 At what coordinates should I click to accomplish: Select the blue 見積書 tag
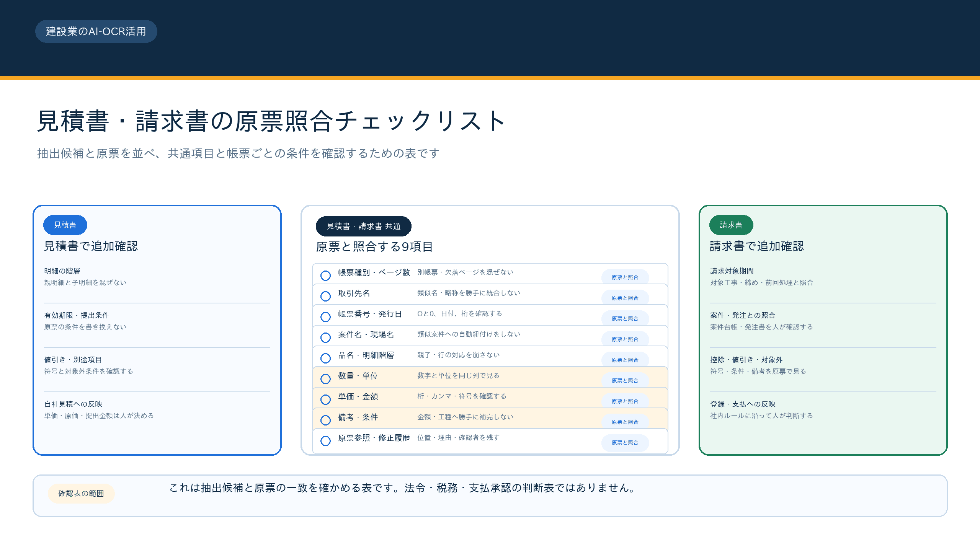pos(65,225)
